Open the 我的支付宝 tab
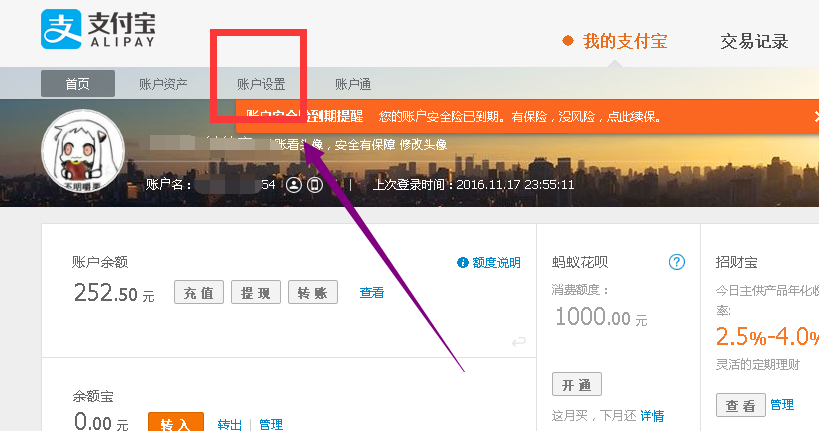This screenshot has width=819, height=431. [625, 41]
